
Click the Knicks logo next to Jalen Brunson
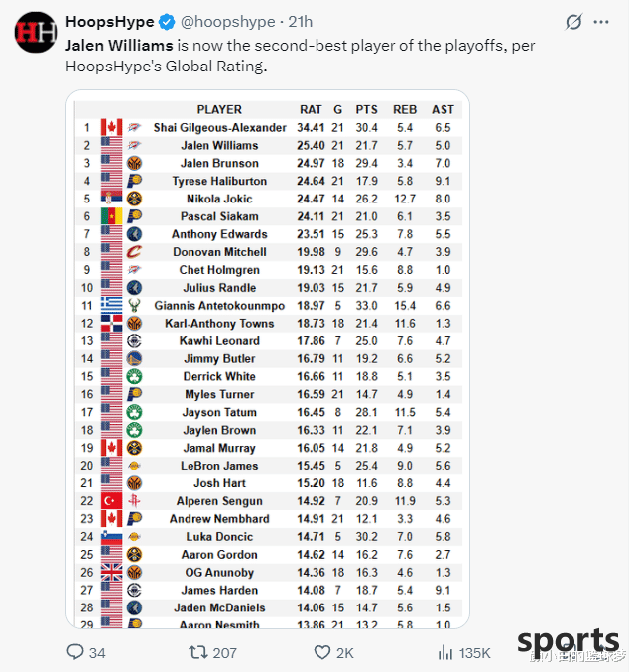[x=135, y=163]
